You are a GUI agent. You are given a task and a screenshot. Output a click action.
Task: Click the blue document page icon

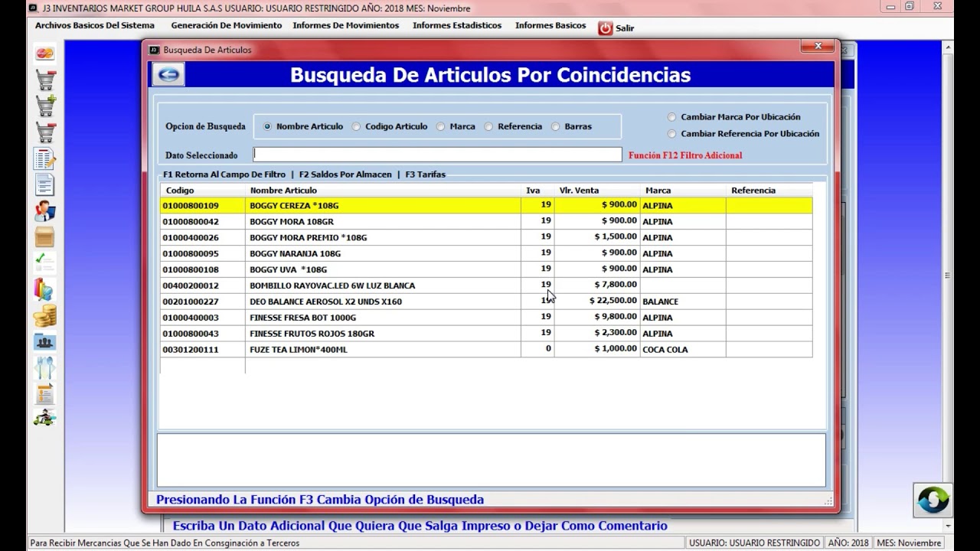pos(44,184)
